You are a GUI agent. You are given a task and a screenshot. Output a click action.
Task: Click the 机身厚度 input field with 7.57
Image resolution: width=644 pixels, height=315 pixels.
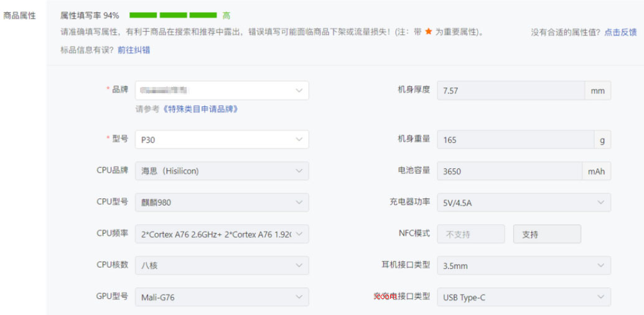point(511,90)
